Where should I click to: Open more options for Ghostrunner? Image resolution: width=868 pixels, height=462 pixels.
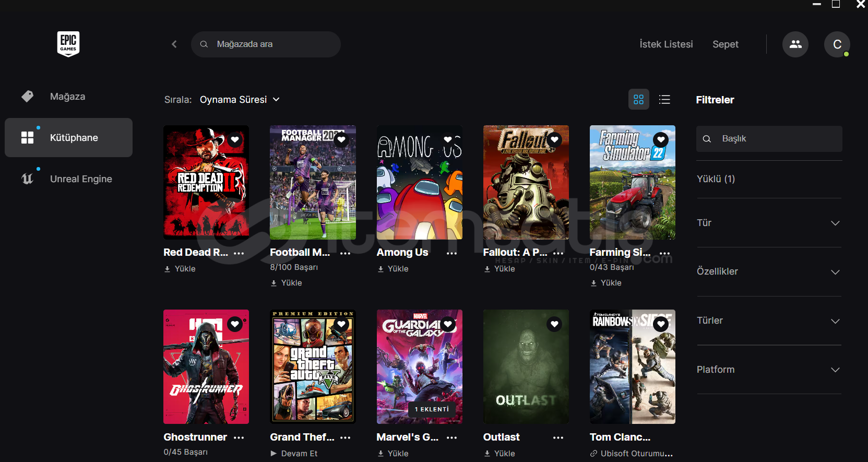pyautogui.click(x=239, y=437)
